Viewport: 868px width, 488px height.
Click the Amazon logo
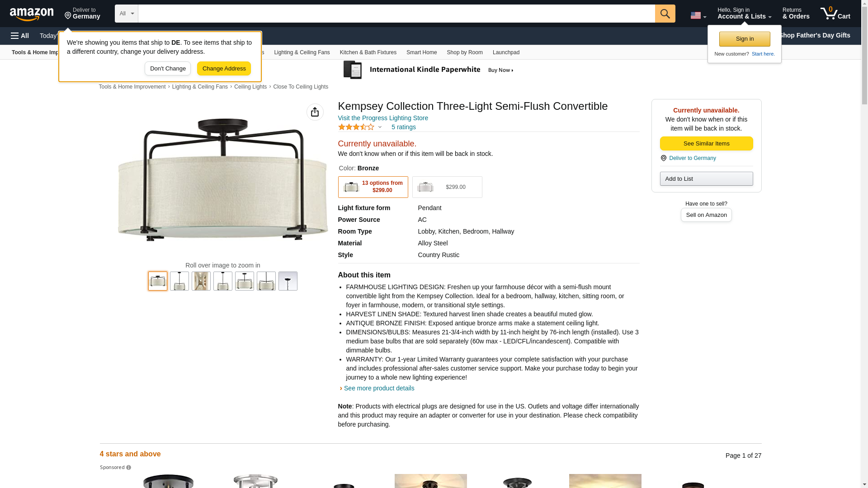pyautogui.click(x=32, y=14)
